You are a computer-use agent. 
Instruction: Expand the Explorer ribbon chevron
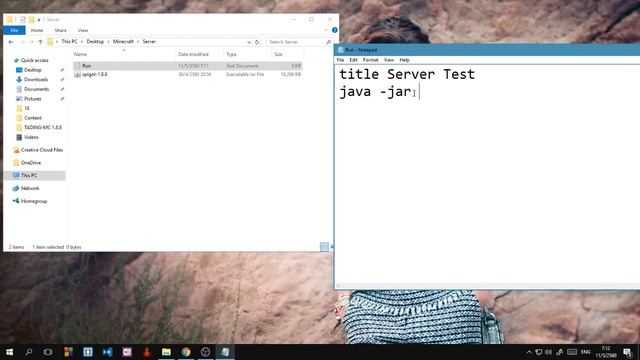point(326,30)
